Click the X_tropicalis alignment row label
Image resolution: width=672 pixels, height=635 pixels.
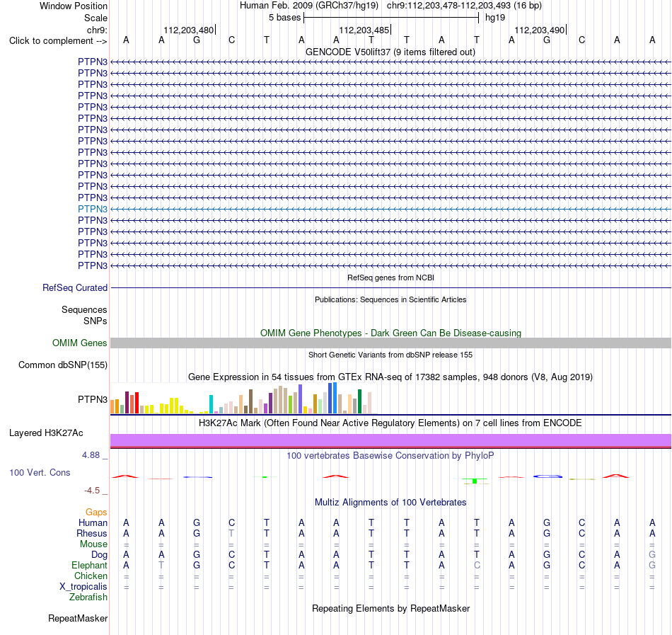(x=83, y=587)
